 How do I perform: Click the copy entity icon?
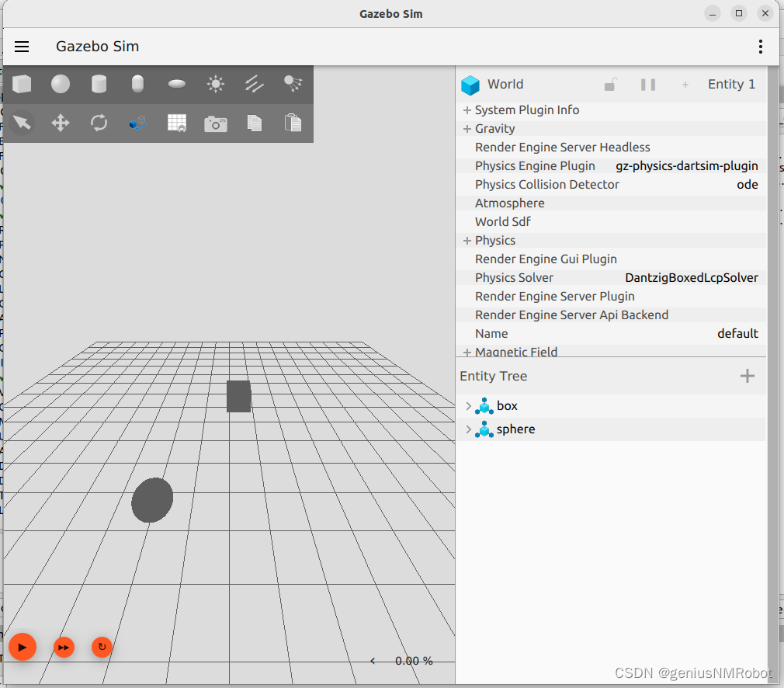tap(254, 123)
